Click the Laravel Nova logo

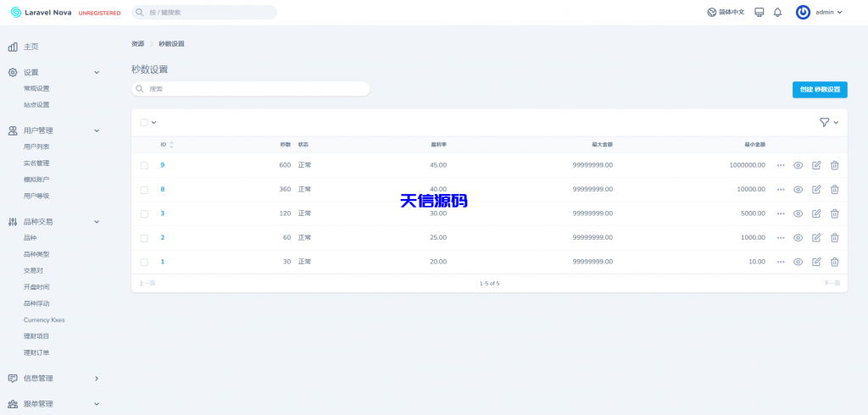(41, 12)
